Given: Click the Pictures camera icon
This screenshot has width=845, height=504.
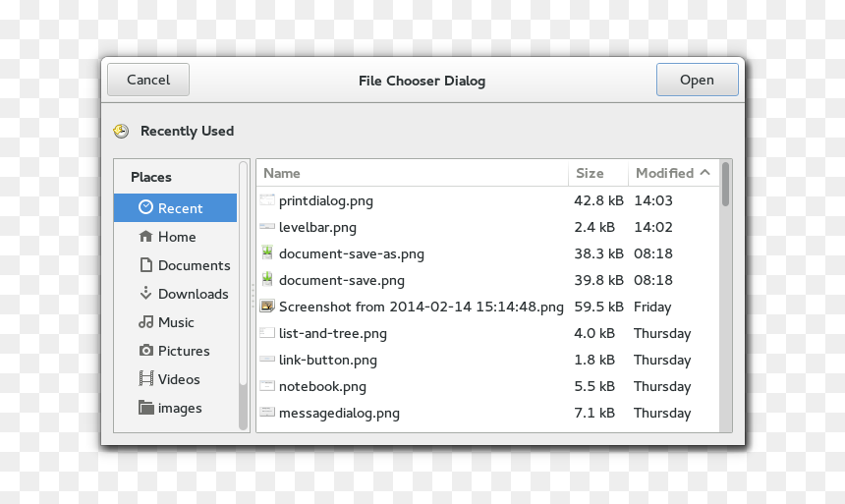Looking at the screenshot, I should click(145, 351).
